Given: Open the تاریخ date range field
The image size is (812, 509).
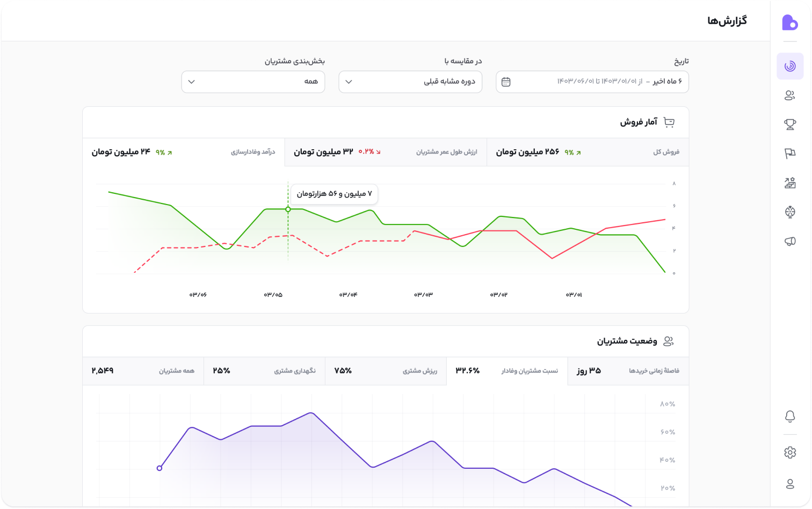Looking at the screenshot, I should (592, 82).
